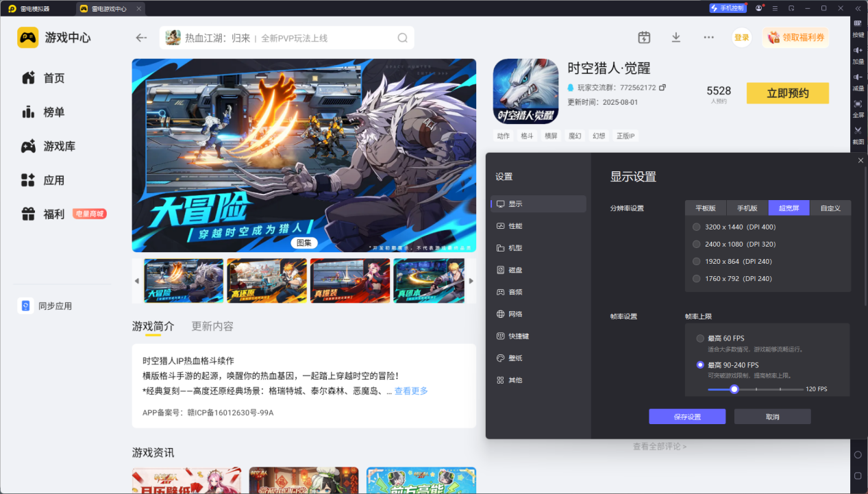Image resolution: width=868 pixels, height=494 pixels.
Task: Select the 2400 x 1080 resolution option
Action: click(x=734, y=244)
